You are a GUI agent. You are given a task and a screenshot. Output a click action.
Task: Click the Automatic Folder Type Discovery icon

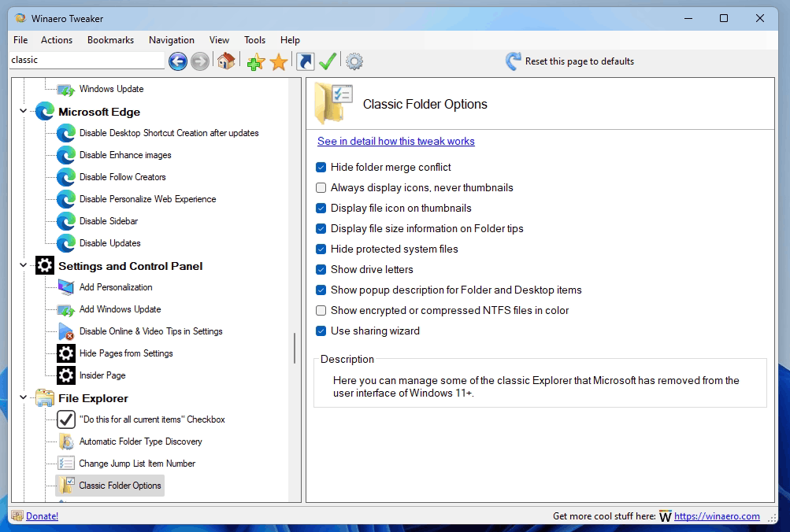tap(66, 441)
